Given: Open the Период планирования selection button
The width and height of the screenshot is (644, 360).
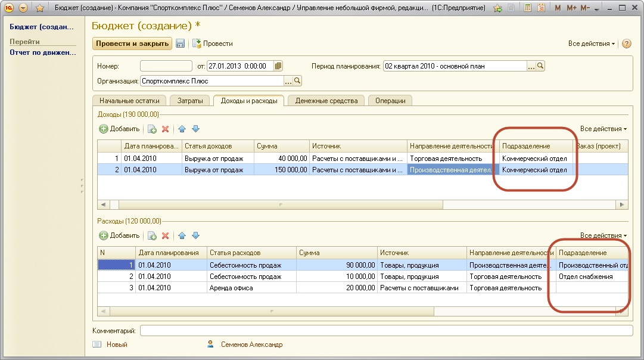Looking at the screenshot, I should [x=531, y=66].
